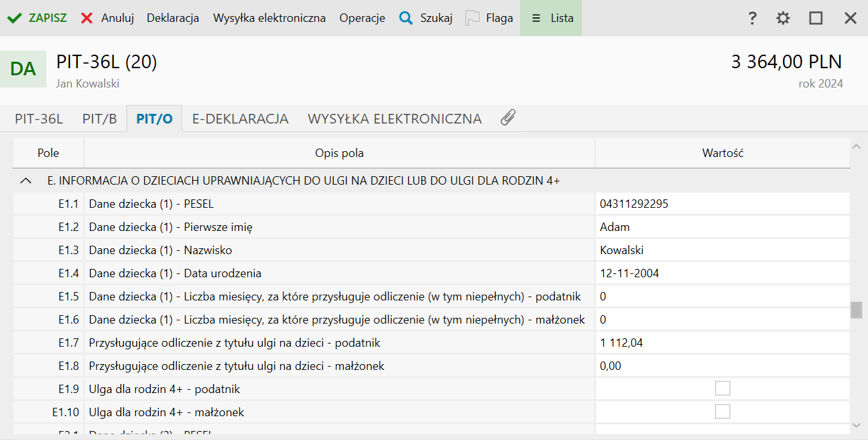Image resolution: width=868 pixels, height=440 pixels.
Task: Click the green ZAPISZ checkmark icon
Action: click(x=14, y=18)
